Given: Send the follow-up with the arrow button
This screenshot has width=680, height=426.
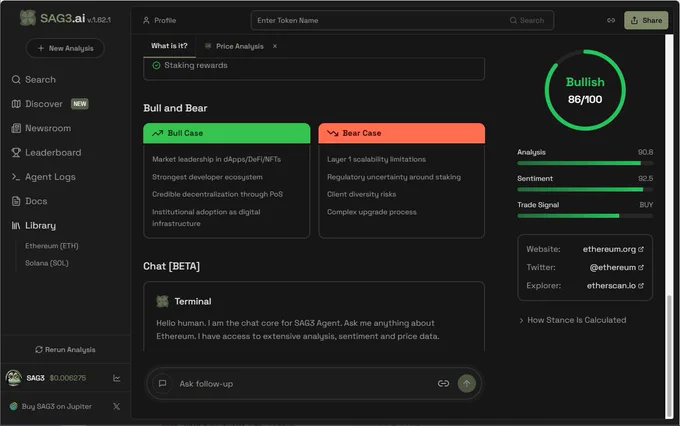Looking at the screenshot, I should (467, 383).
